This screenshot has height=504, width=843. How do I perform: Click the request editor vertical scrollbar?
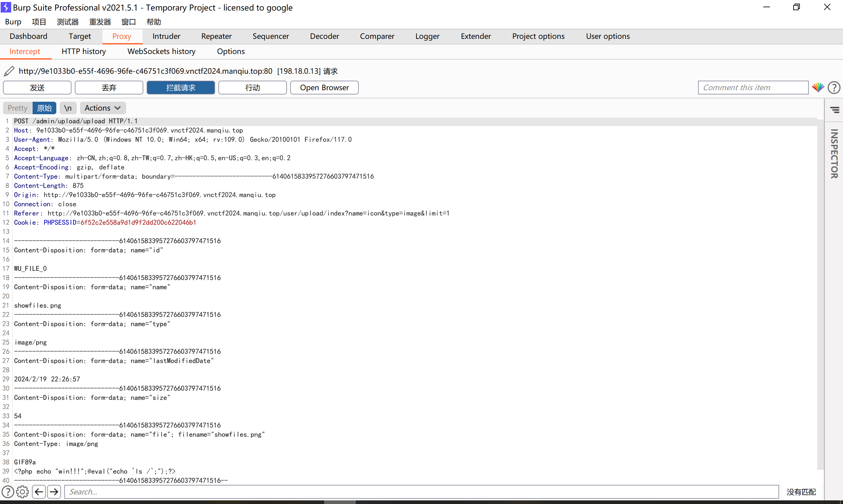pyautogui.click(x=820, y=294)
